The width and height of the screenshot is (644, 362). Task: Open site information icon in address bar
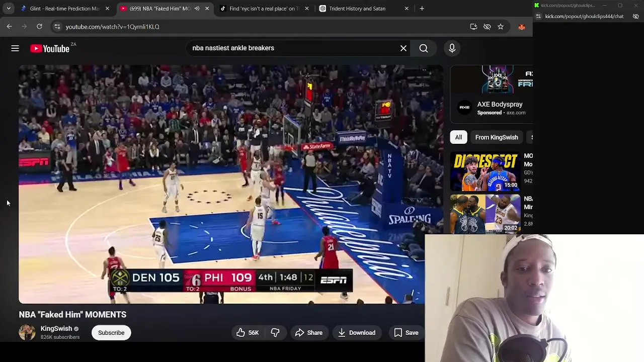(57, 27)
